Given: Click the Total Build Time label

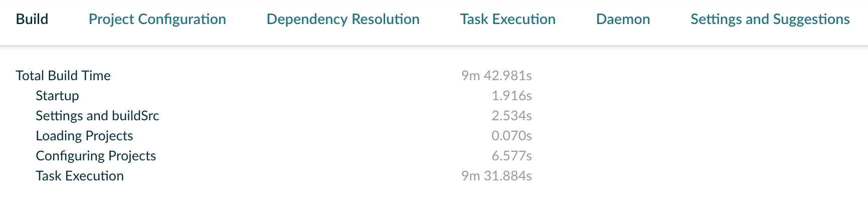Looking at the screenshot, I should pyautogui.click(x=63, y=76).
